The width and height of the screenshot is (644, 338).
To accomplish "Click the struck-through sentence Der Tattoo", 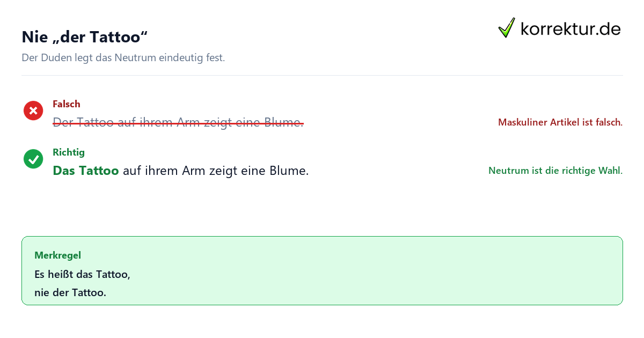I will (x=178, y=123).
